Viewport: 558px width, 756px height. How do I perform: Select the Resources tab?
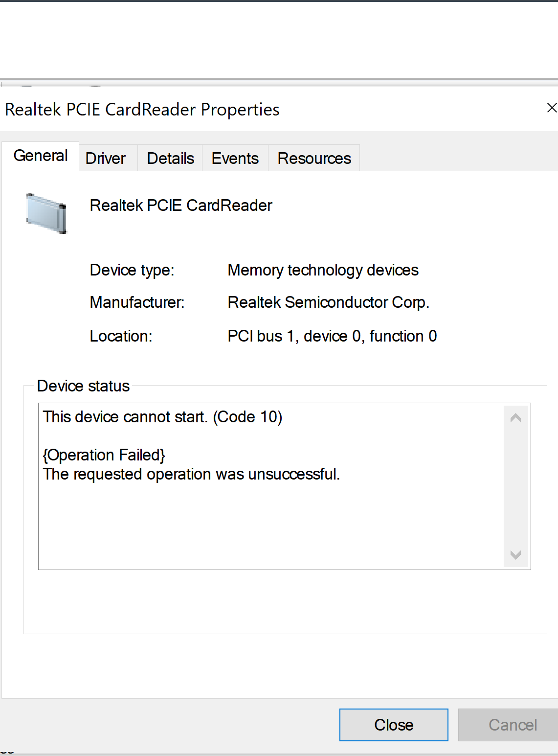[313, 158]
